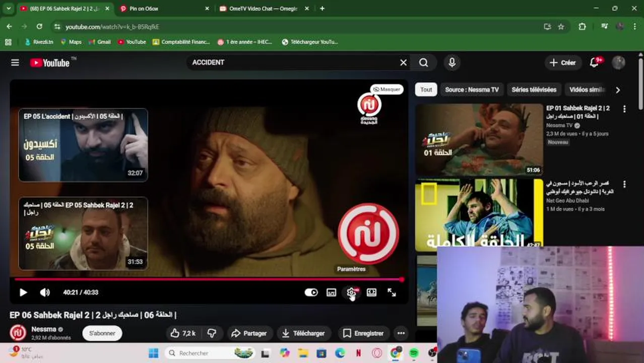Open Téléchargeur YouTu... bookmark
Viewport: 644px width, 363px height.
point(310,42)
